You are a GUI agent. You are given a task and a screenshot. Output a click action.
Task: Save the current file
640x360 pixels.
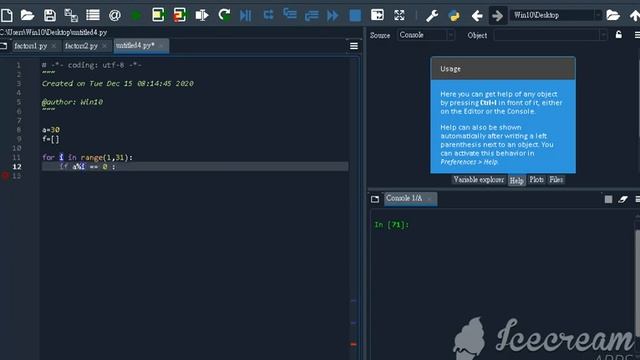point(50,16)
